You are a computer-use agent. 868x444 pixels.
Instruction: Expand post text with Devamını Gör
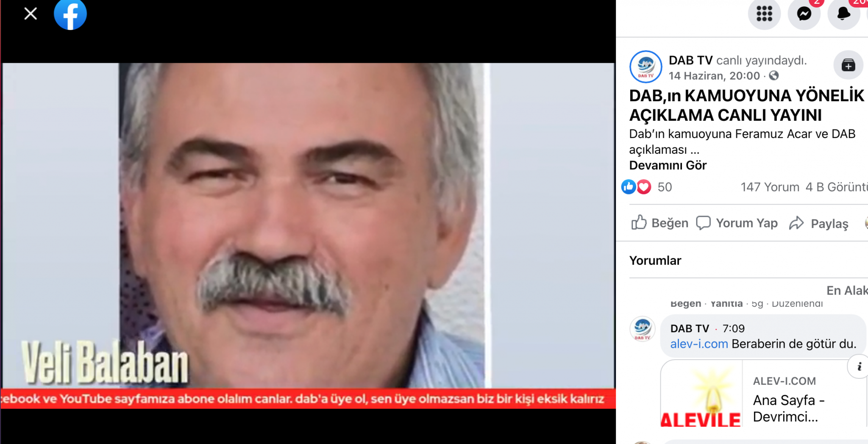pyautogui.click(x=668, y=165)
